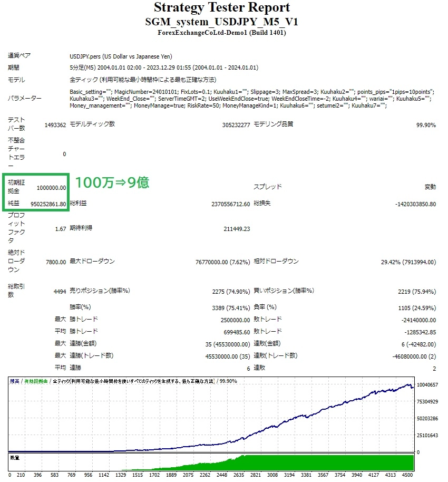
Task: Click x-axis tick label 1142
Action: click(104, 475)
